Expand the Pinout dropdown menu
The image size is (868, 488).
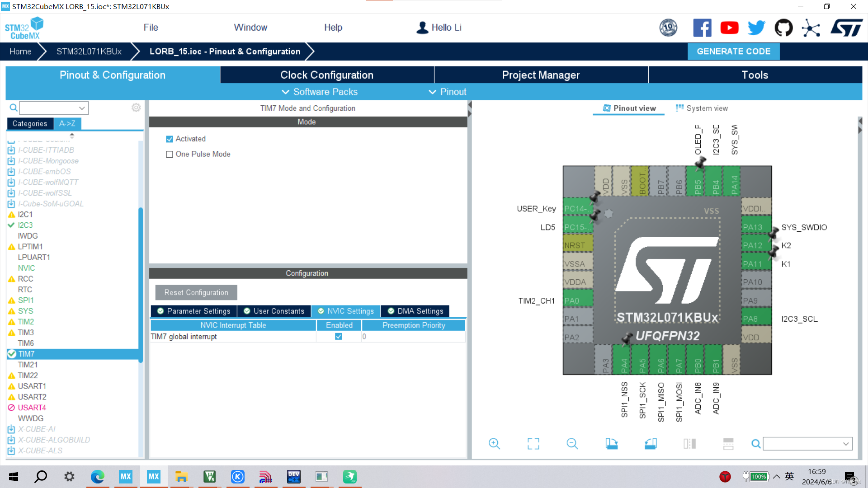tap(447, 92)
